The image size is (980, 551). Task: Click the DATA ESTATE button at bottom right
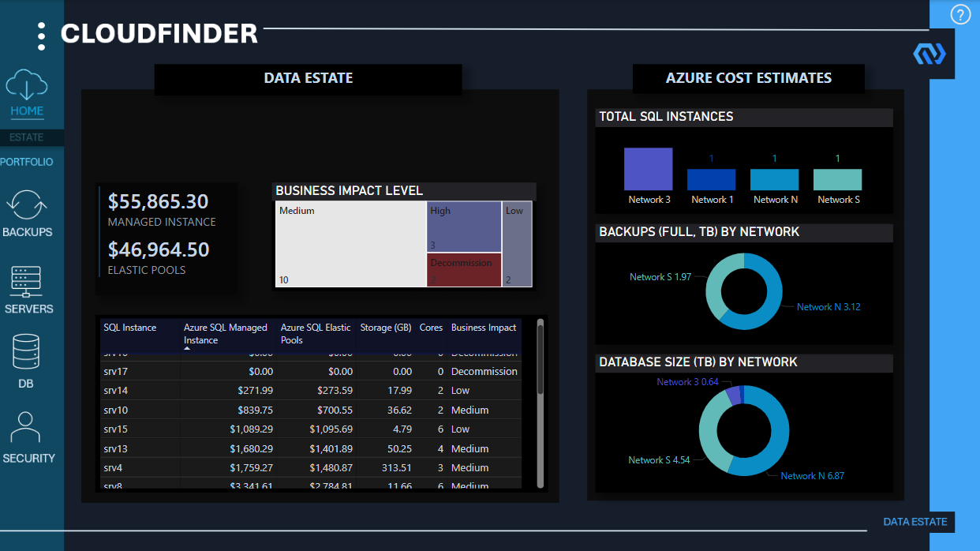(x=915, y=522)
